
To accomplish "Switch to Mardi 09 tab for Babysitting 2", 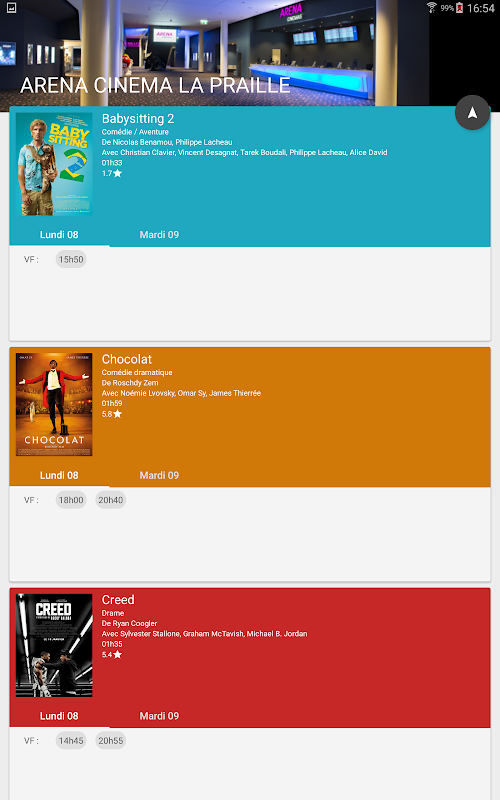I will [x=159, y=235].
